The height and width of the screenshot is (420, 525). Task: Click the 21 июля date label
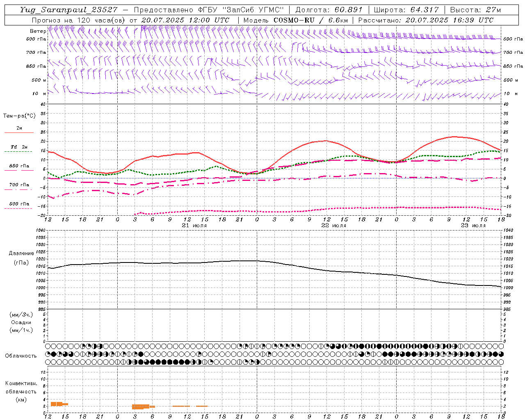coord(194,226)
